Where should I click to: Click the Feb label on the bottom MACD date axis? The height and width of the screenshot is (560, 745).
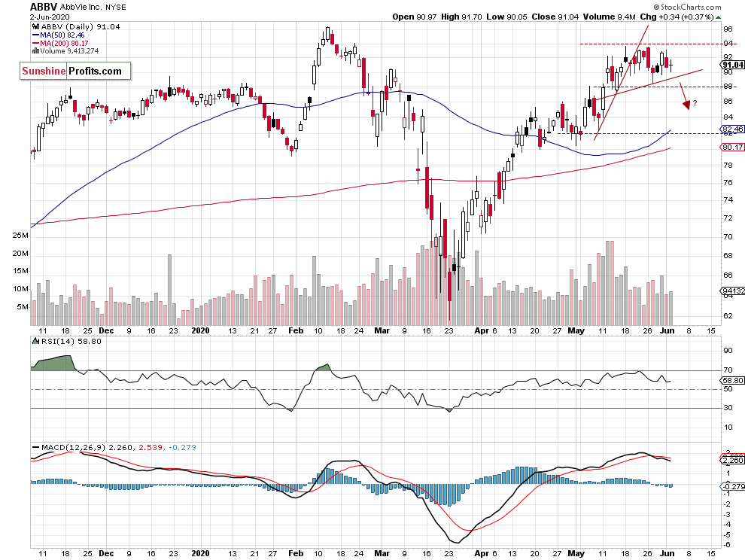pos(296,553)
